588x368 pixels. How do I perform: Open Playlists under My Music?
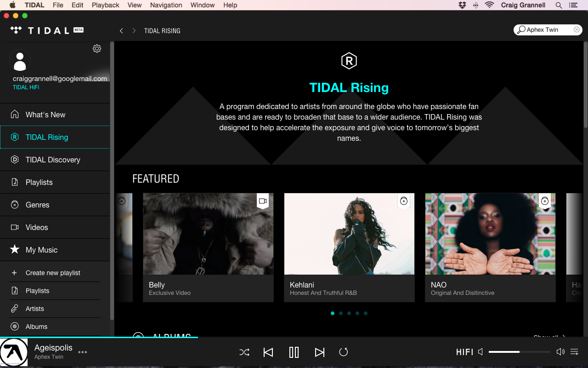pyautogui.click(x=55, y=291)
